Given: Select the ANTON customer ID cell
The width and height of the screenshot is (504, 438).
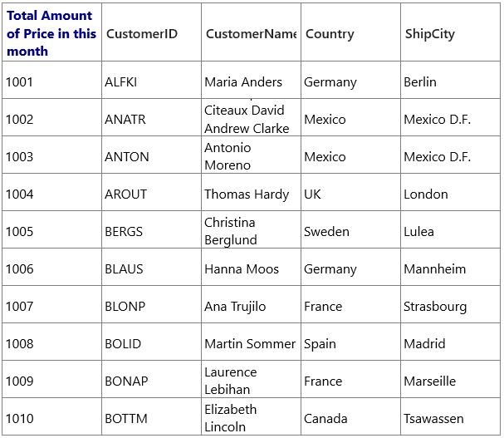Looking at the screenshot, I should (151, 155).
